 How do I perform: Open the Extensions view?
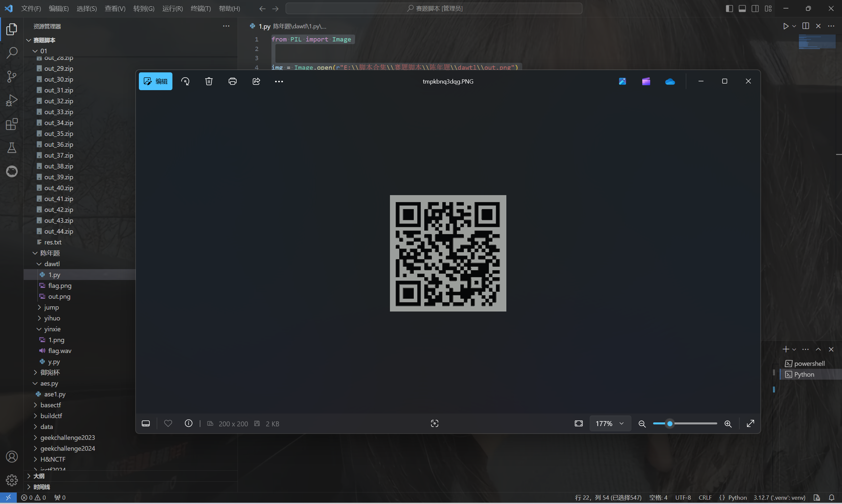coord(12,124)
